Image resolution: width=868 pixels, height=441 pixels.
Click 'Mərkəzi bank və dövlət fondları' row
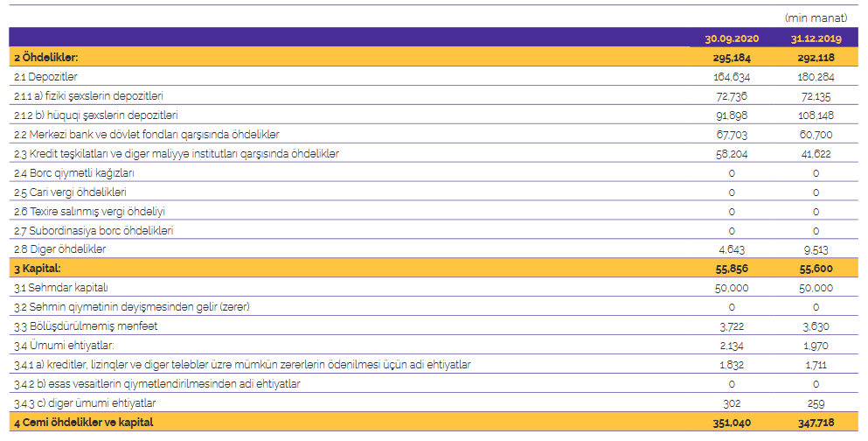(434, 134)
